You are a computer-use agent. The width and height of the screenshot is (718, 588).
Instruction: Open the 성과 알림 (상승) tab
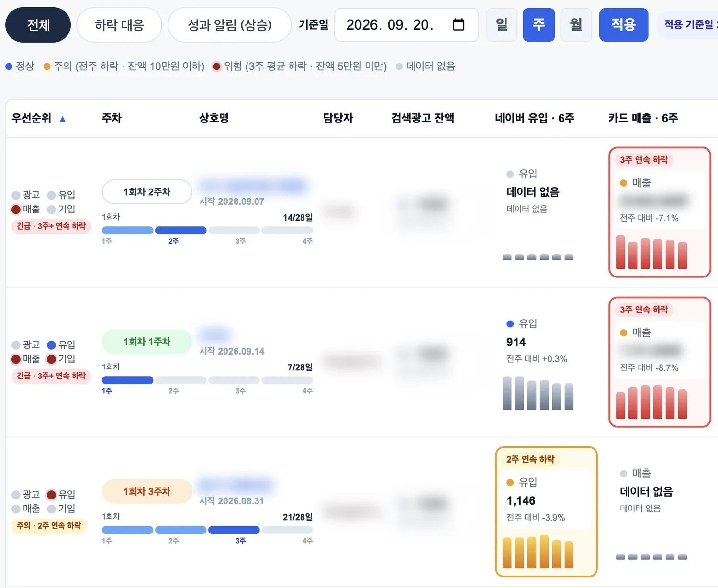(x=229, y=25)
